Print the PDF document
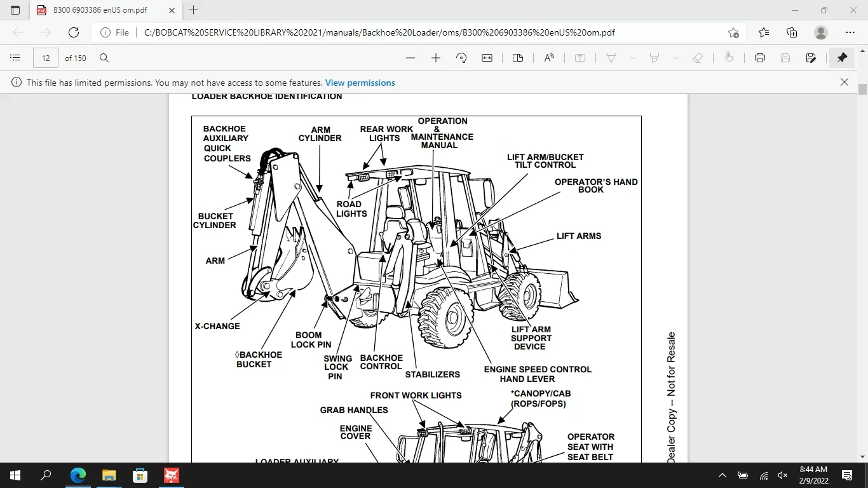Image resolution: width=868 pixels, height=488 pixels. click(760, 58)
